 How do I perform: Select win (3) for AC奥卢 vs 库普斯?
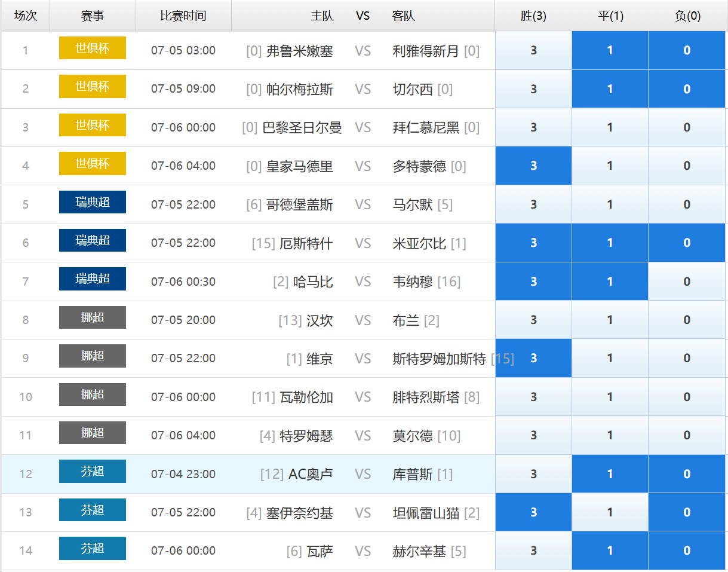tap(533, 474)
